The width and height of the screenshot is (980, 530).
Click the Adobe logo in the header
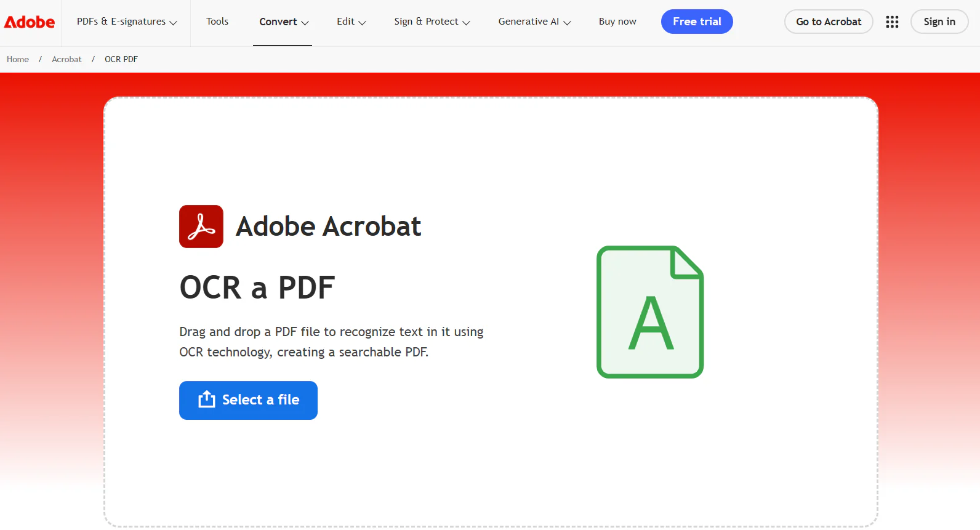[x=30, y=22]
